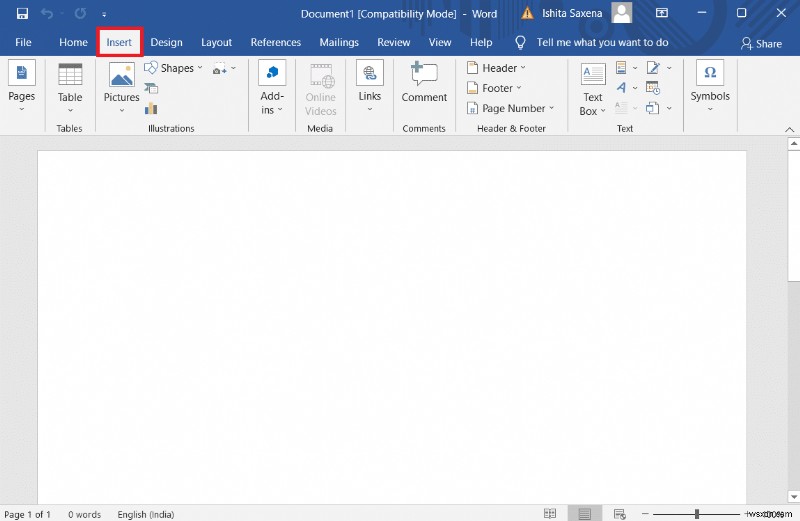Insert a SmartArt graphic
The height and width of the screenshot is (521, 800).
(x=151, y=88)
